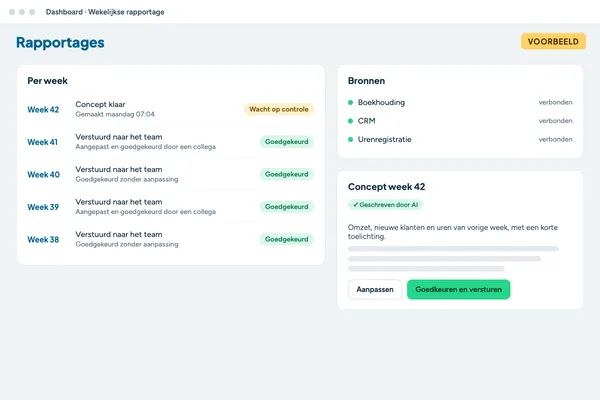The image size is (600, 400).
Task: Select the Urenregistratie source
Action: 385,139
